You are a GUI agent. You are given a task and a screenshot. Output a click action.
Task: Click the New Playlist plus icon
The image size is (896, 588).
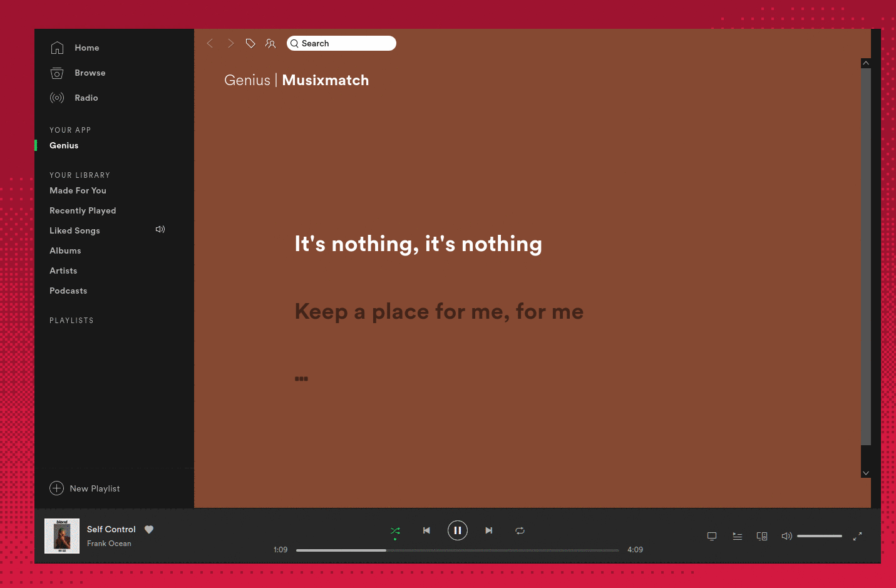tap(56, 488)
